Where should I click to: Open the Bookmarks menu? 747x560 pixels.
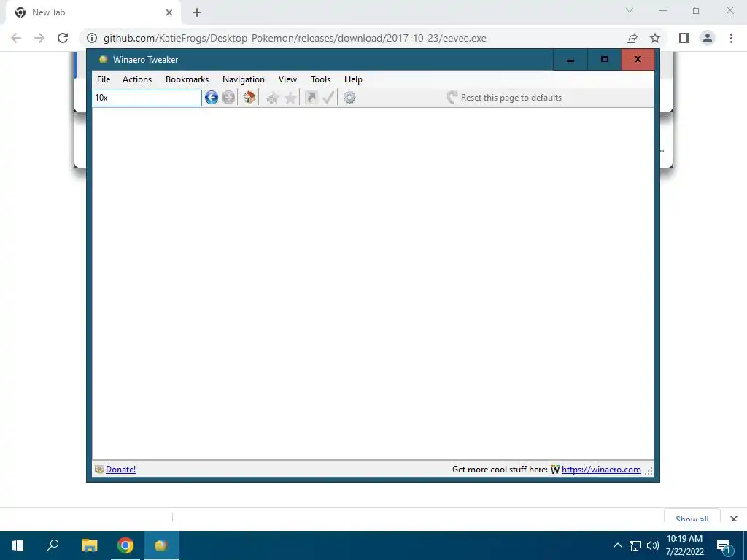click(x=187, y=79)
